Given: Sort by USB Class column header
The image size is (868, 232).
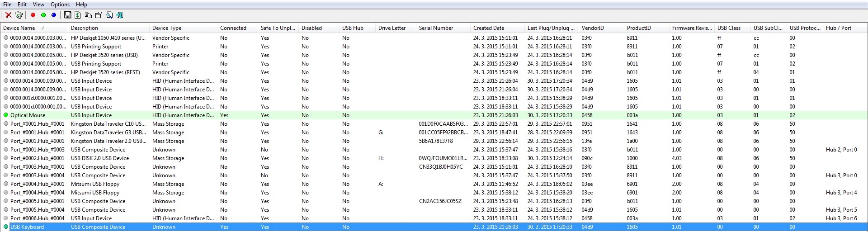Looking at the screenshot, I should [x=732, y=28].
